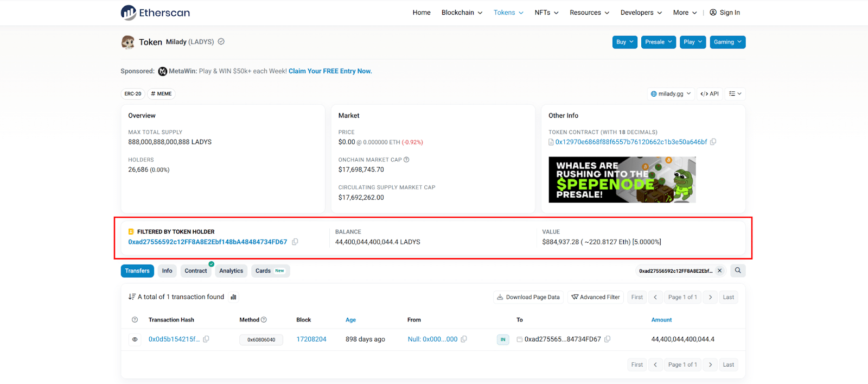The width and height of the screenshot is (868, 384).
Task: Open the Null: 0x000...000 address link
Action: pyautogui.click(x=432, y=339)
